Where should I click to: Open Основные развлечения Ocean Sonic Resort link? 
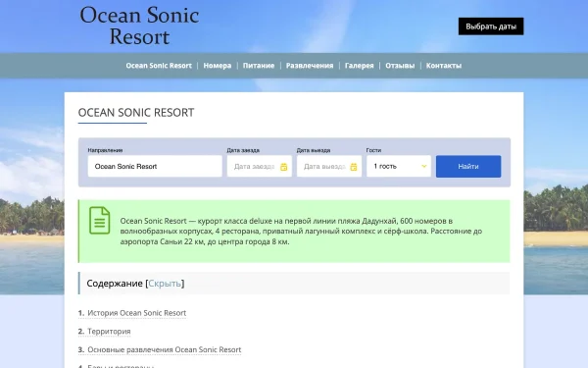click(x=165, y=349)
